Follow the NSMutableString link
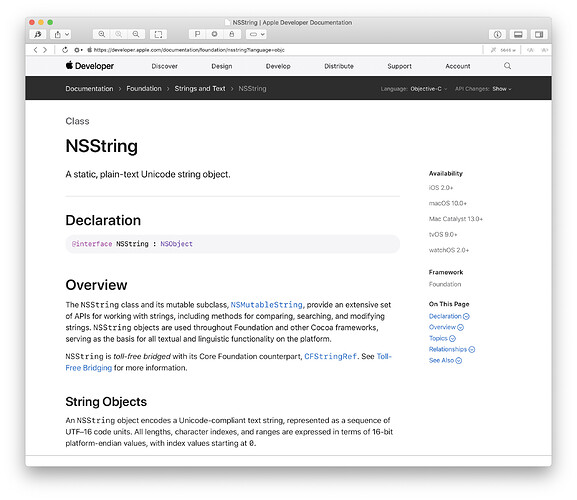Image resolution: width=577 pixels, height=500 pixels. 266,305
